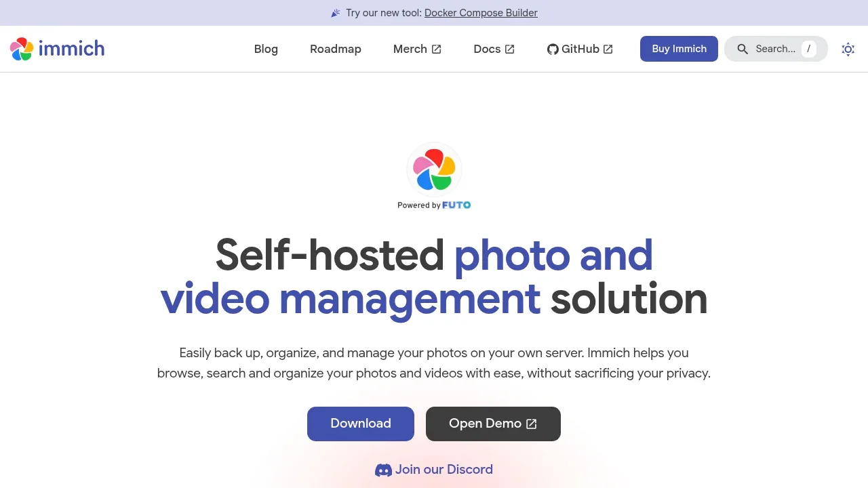Go to the Roadmap page

coord(336,49)
